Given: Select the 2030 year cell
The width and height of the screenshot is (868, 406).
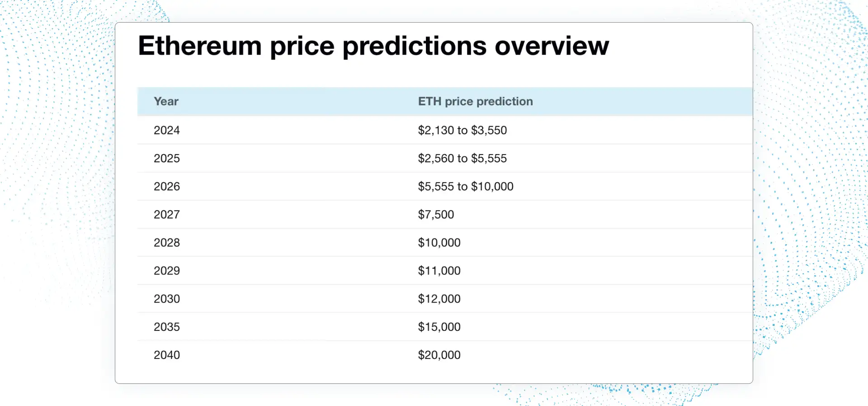Looking at the screenshot, I should coord(167,299).
